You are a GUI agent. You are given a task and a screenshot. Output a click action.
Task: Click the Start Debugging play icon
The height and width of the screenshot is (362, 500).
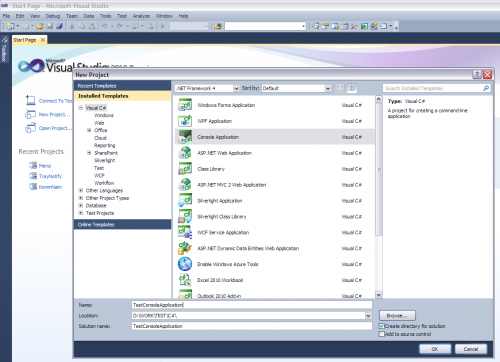(x=163, y=26)
